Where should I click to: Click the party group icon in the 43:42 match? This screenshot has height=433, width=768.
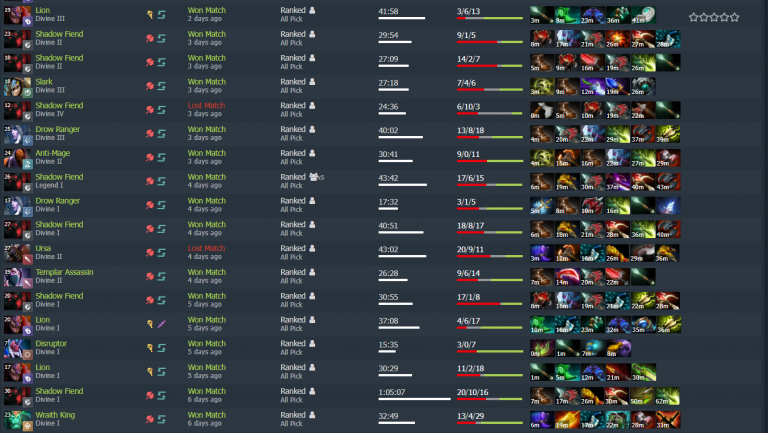pyautogui.click(x=313, y=177)
